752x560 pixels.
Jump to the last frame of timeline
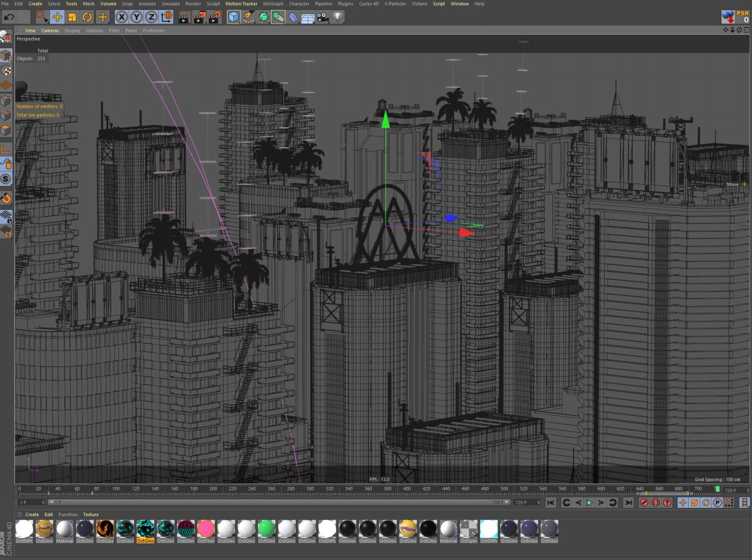tap(629, 502)
